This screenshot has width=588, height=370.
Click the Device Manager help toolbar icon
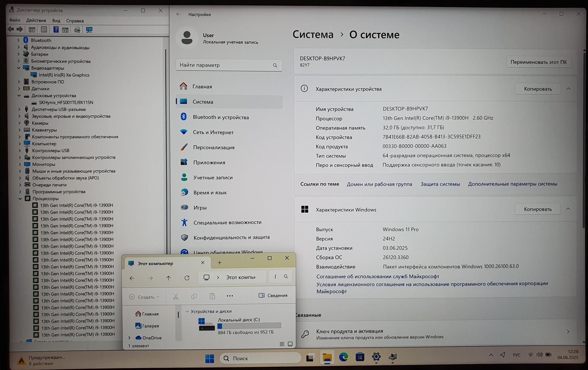pyautogui.click(x=56, y=30)
